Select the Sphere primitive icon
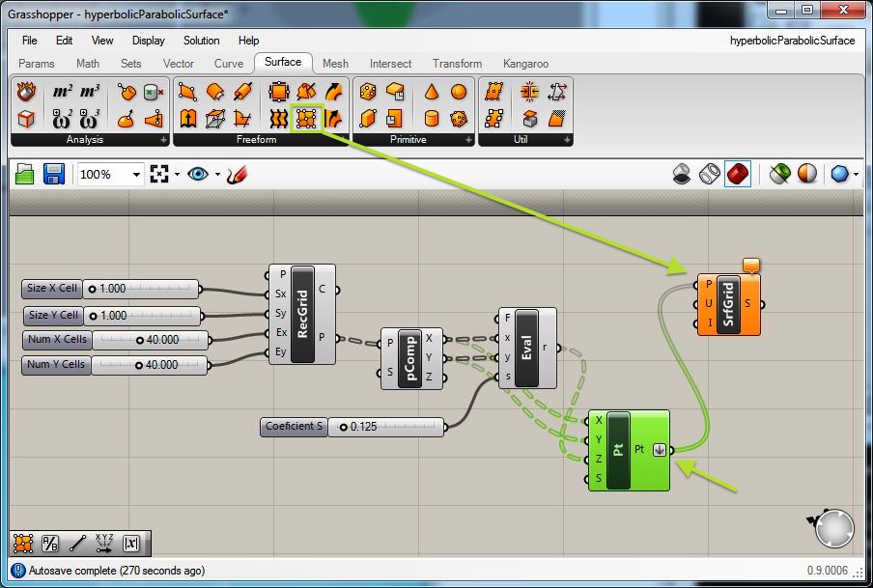Screen dimensions: 873x588 click(459, 92)
